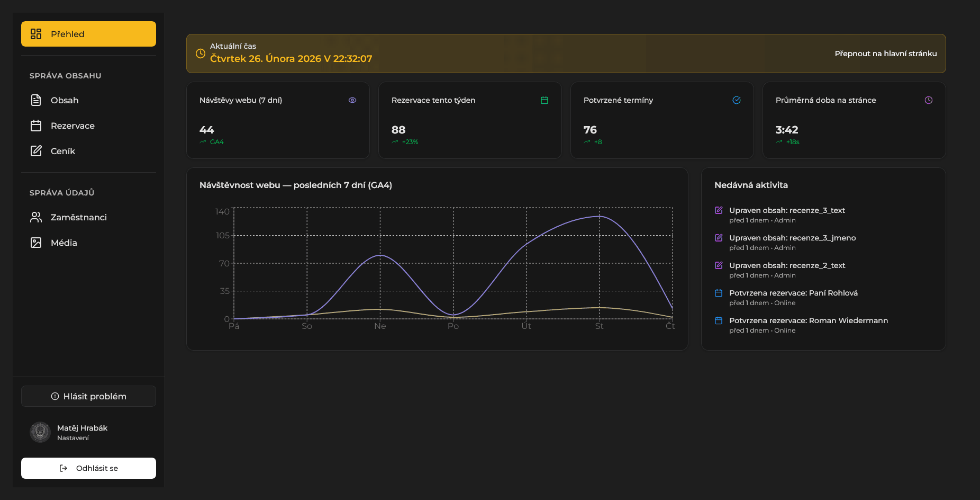Click the clock icon on Průměrná doba card
Image resolution: width=980 pixels, height=500 pixels.
[929, 100]
